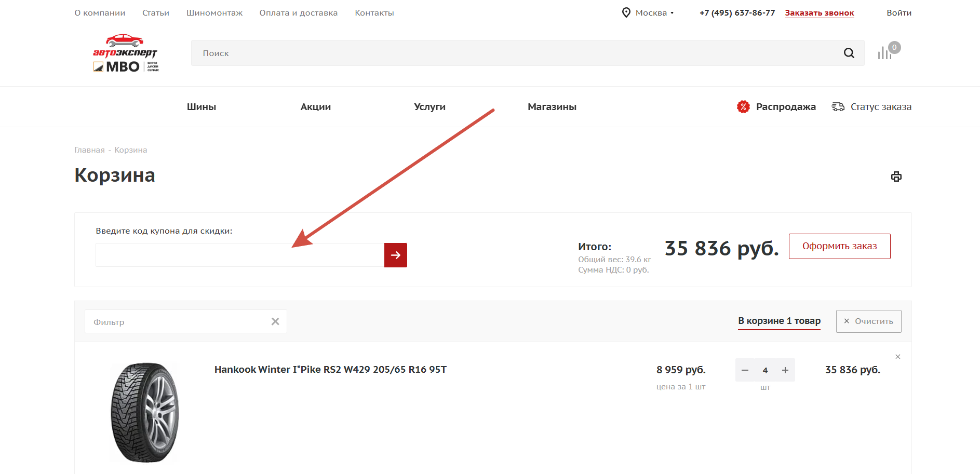This screenshot has height=474, width=980.
Task: Remove Hankook tire from the cart
Action: 897,357
